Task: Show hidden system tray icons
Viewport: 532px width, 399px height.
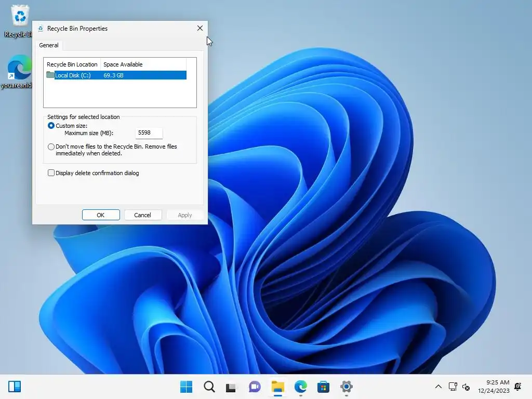Action: (438, 387)
